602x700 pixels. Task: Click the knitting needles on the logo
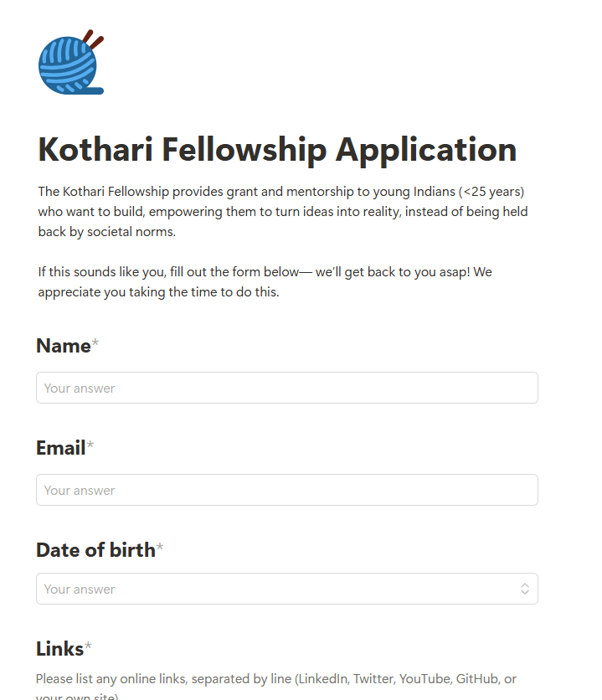coord(94,39)
